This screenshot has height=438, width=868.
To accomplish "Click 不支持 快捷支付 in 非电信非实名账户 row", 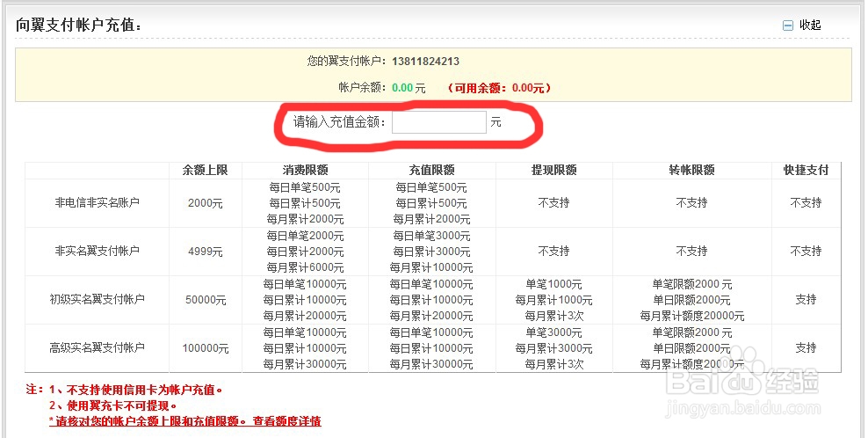I will pyautogui.click(x=806, y=203).
